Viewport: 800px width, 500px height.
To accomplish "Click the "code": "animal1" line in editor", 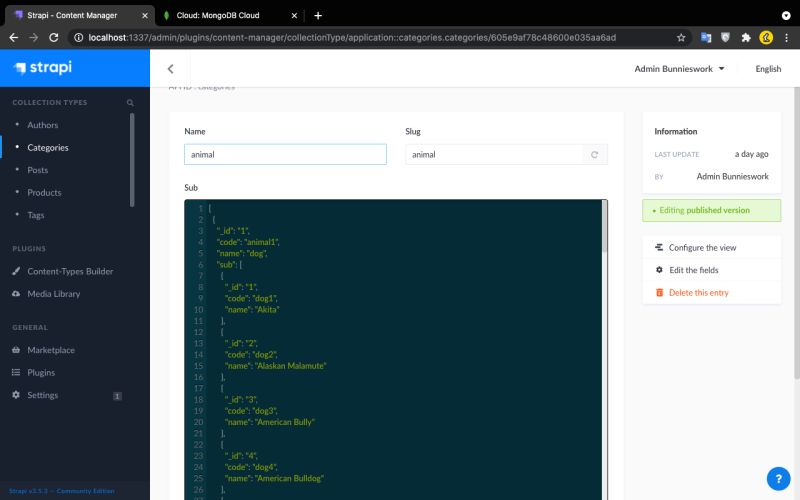I will pyautogui.click(x=248, y=242).
